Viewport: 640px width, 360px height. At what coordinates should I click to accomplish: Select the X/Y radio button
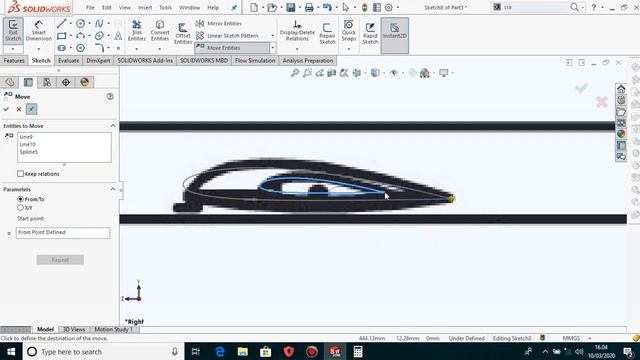pos(20,208)
